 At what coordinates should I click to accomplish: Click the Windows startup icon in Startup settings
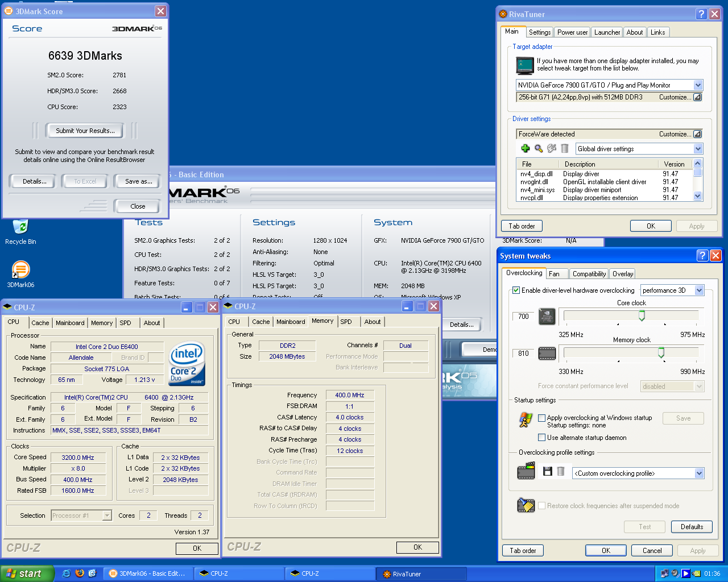tap(526, 420)
